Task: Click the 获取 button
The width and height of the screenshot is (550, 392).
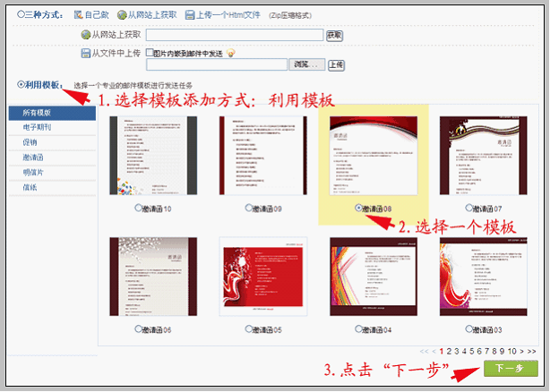Action: pyautogui.click(x=334, y=35)
